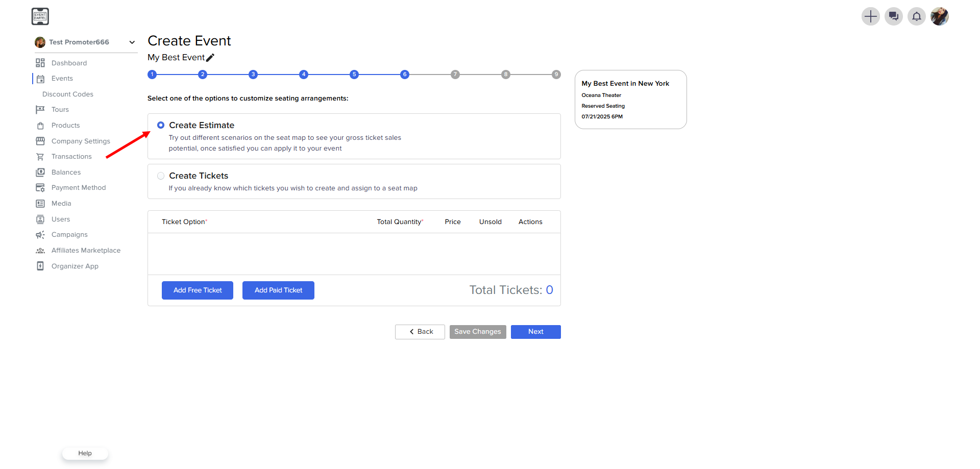The width and height of the screenshot is (980, 469).
Task: Jump to step 1 in progress bar
Action: pyautogui.click(x=152, y=75)
